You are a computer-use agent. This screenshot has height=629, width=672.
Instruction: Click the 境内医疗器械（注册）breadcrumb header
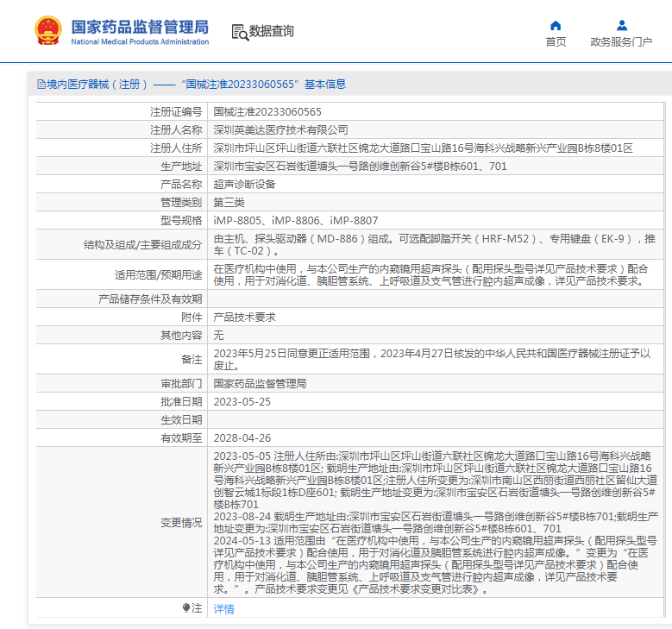(x=192, y=84)
